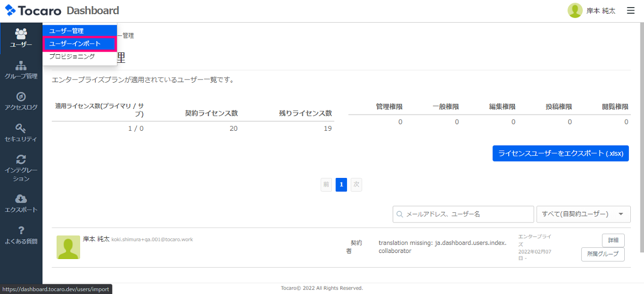Click ライセンスユーザーをエクスポート (.xlsx) button
The height and width of the screenshot is (294, 644).
tap(560, 153)
